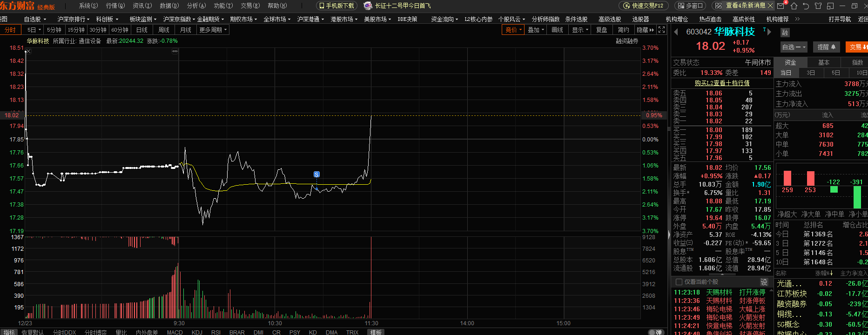Open the 帮助(H) menu
868x335 pixels.
(277, 6)
